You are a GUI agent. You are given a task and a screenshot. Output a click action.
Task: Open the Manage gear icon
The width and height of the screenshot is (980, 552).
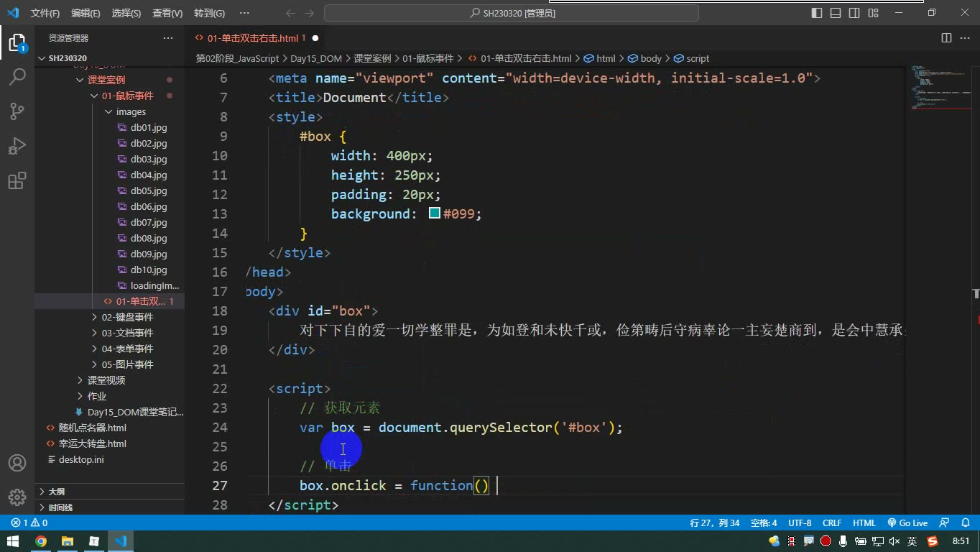[17, 497]
